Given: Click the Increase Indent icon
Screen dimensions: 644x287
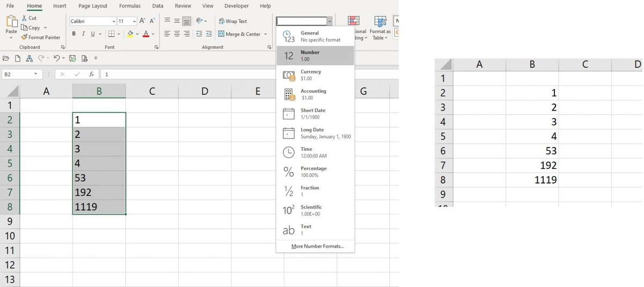Looking at the screenshot, I should (x=209, y=34).
